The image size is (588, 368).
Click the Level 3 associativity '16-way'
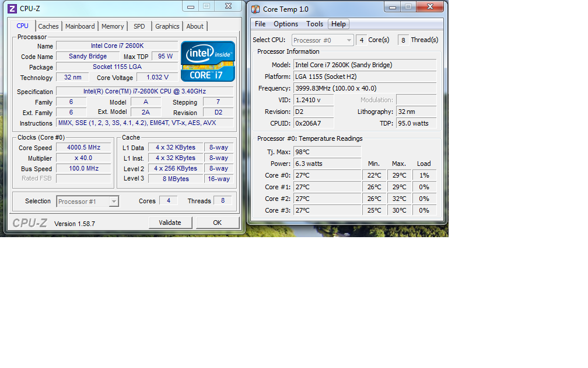[219, 179]
